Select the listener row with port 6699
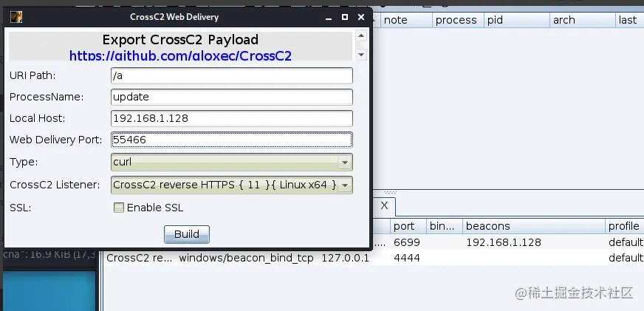This screenshot has width=644, height=311. click(508, 242)
